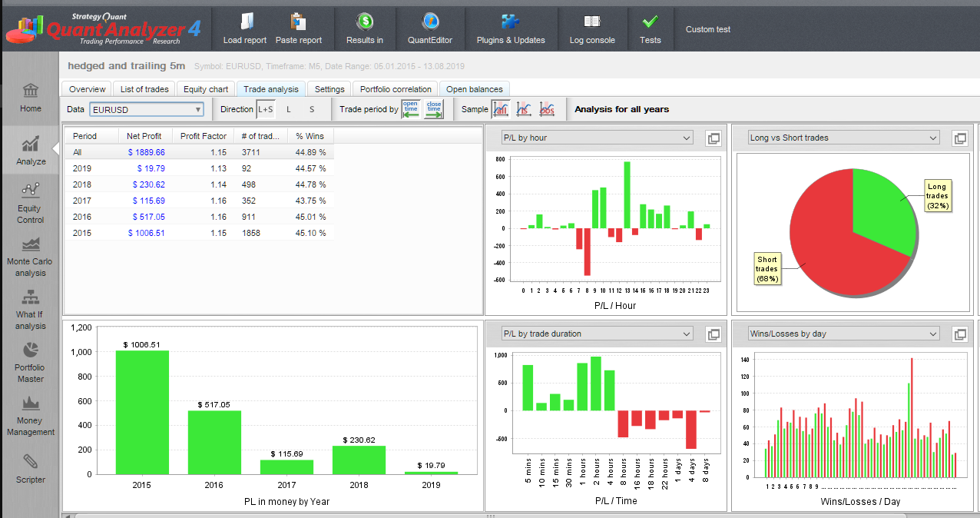
Task: Toggle trade period by open time
Action: click(x=411, y=109)
